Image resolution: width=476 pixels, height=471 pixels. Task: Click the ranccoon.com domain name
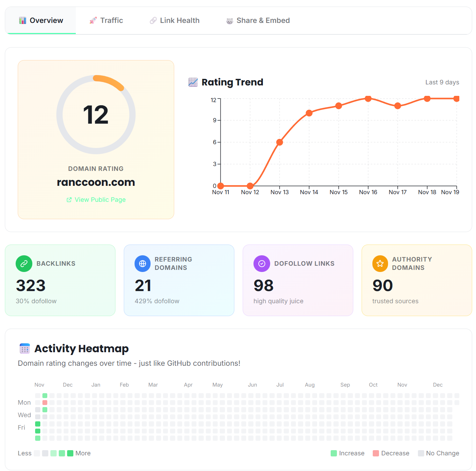point(96,182)
